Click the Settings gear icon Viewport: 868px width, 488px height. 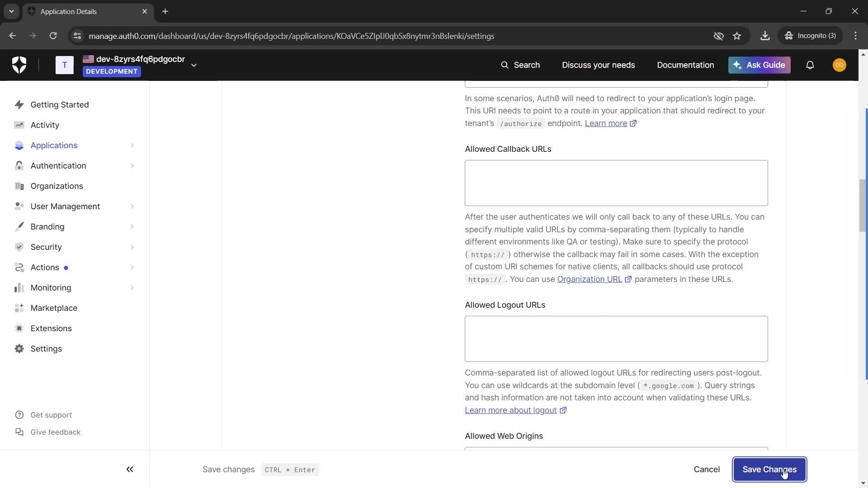[x=19, y=349]
